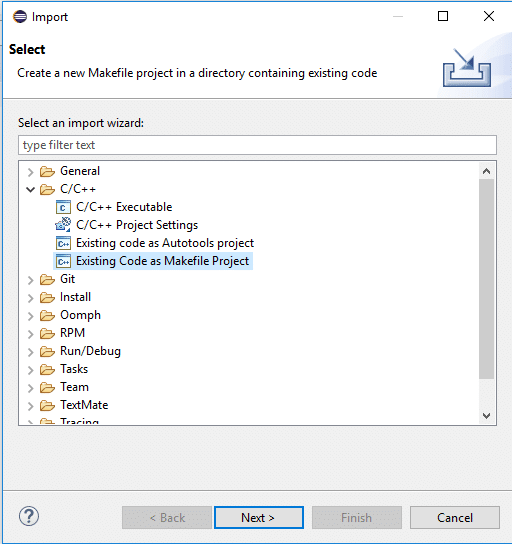The width and height of the screenshot is (512, 544).
Task: Expand the Team category arrow
Action: 31,388
